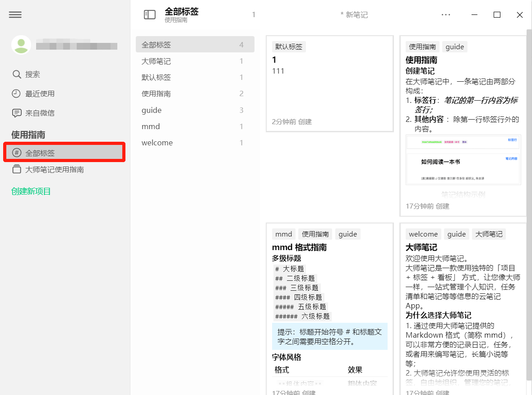The height and width of the screenshot is (395, 532).
Task: Click guide chip on mmd 格式指南 card
Action: [x=348, y=234]
